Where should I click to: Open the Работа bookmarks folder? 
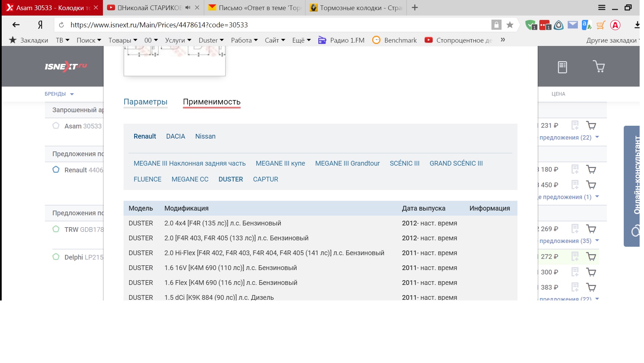pyautogui.click(x=244, y=40)
